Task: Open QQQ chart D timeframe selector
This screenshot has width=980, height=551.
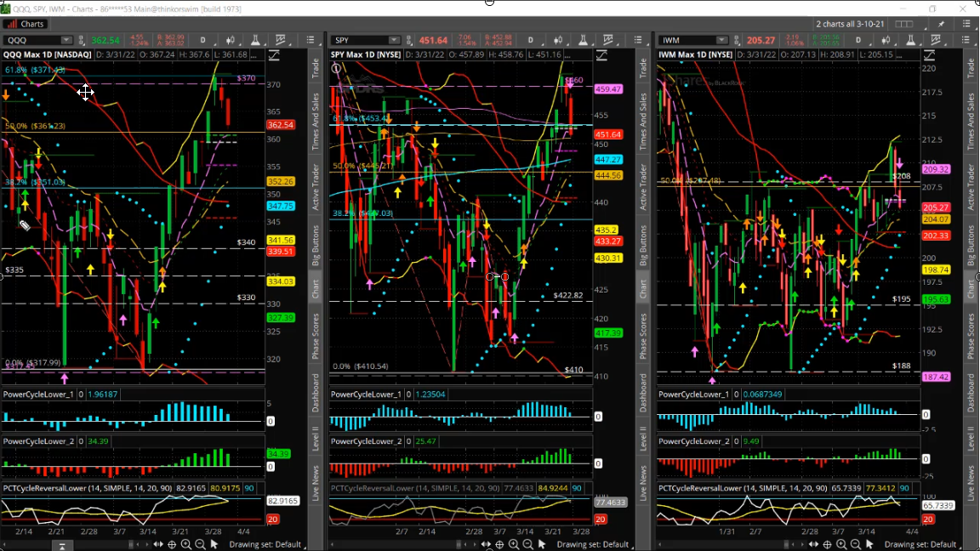Action: pos(202,40)
